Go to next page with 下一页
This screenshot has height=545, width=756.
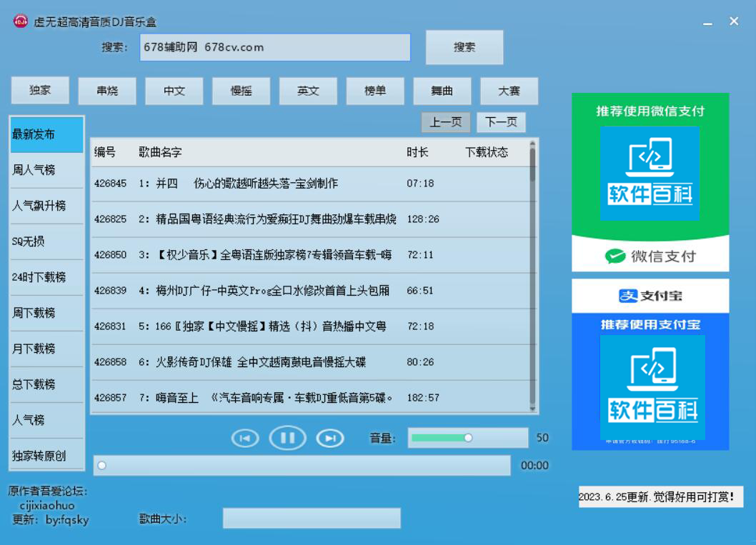point(501,122)
